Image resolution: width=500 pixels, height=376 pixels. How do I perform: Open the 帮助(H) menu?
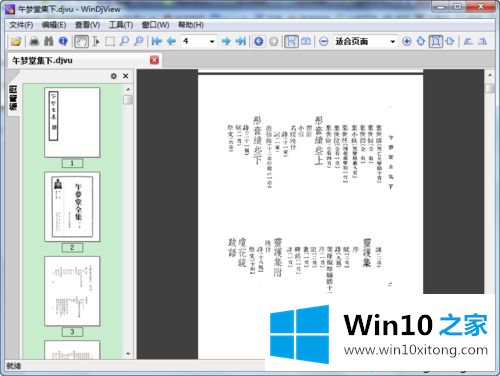pos(191,25)
